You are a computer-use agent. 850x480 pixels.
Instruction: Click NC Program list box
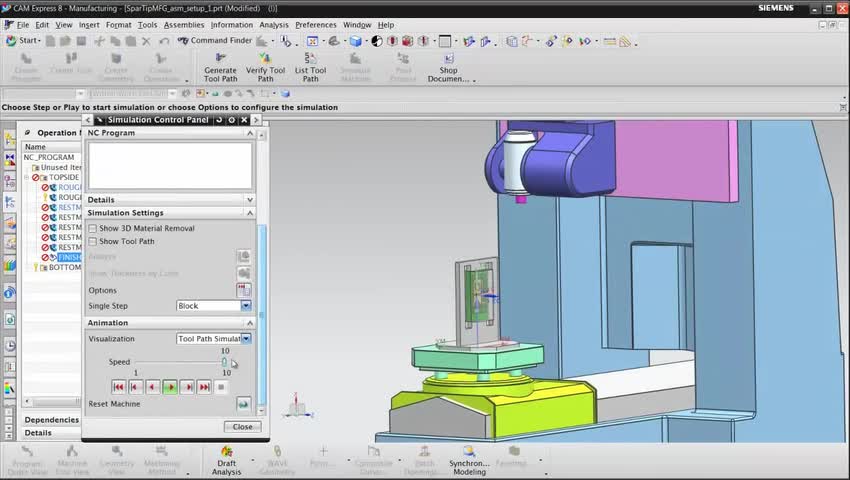(170, 165)
